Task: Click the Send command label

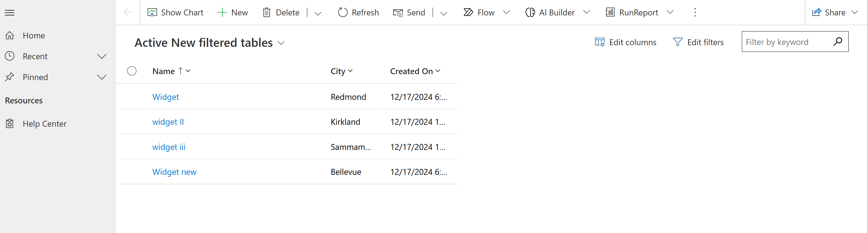Action: (416, 12)
